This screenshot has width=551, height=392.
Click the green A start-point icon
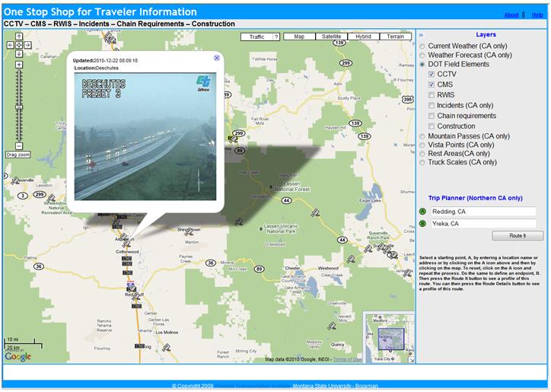[x=422, y=212]
